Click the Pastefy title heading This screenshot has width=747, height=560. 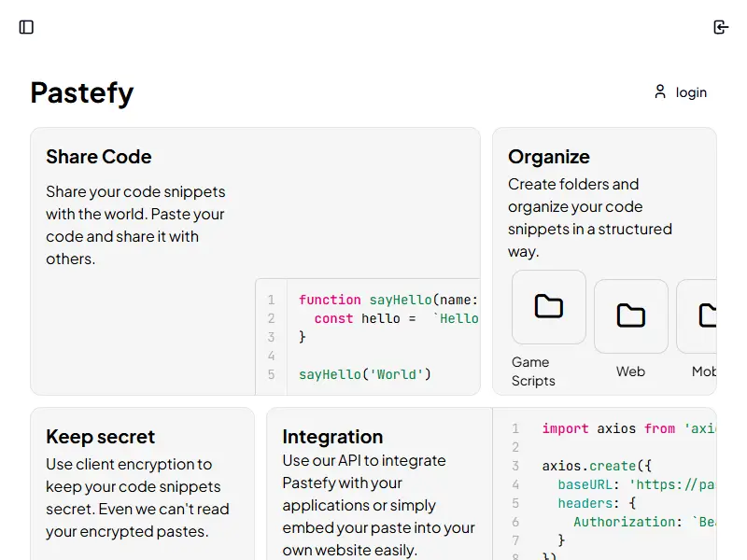coord(82,92)
